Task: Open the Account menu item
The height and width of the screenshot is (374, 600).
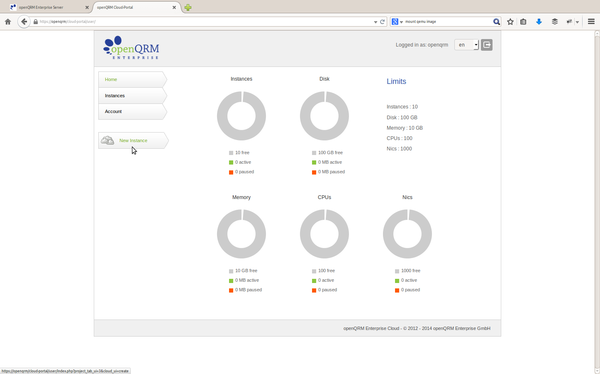Action: click(x=132, y=111)
